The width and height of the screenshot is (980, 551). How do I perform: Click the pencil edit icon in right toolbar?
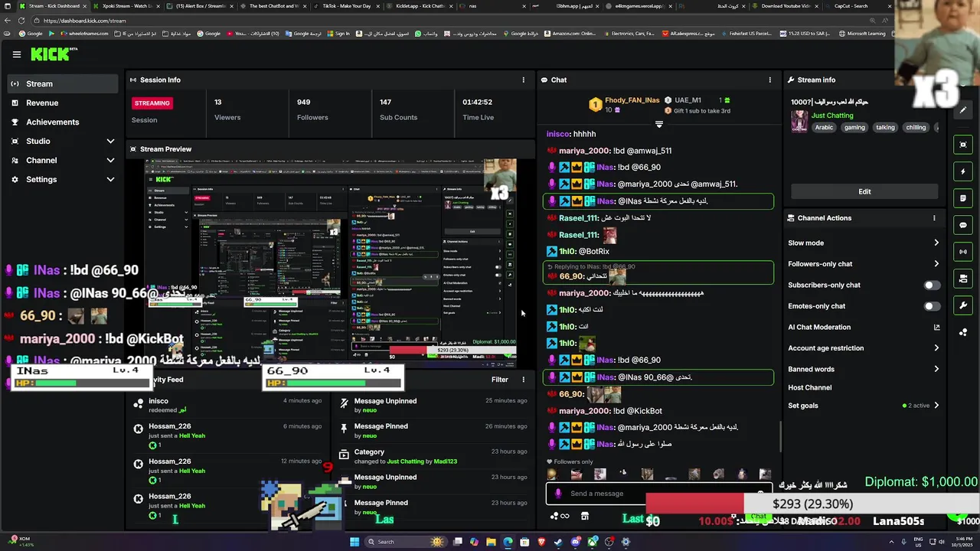pyautogui.click(x=963, y=110)
